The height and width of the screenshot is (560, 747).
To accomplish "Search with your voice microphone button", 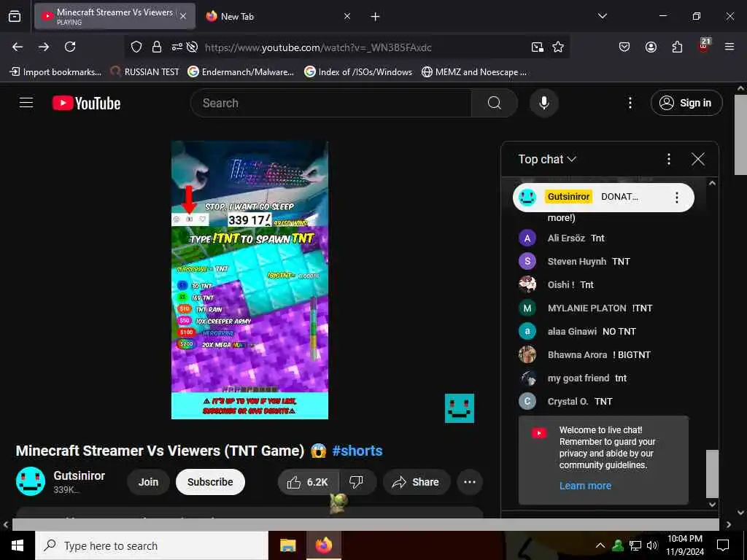I will [x=543, y=103].
